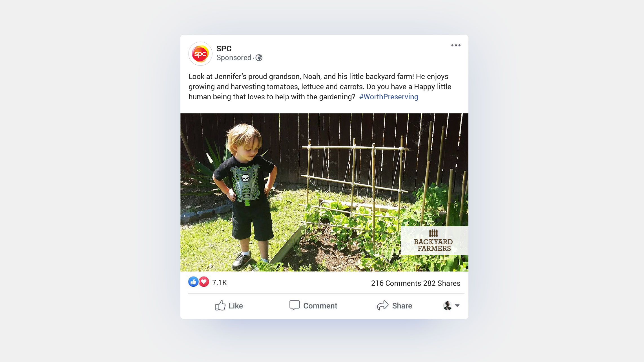Click the SPC logo profile picture
The image size is (644, 362).
coord(200,54)
